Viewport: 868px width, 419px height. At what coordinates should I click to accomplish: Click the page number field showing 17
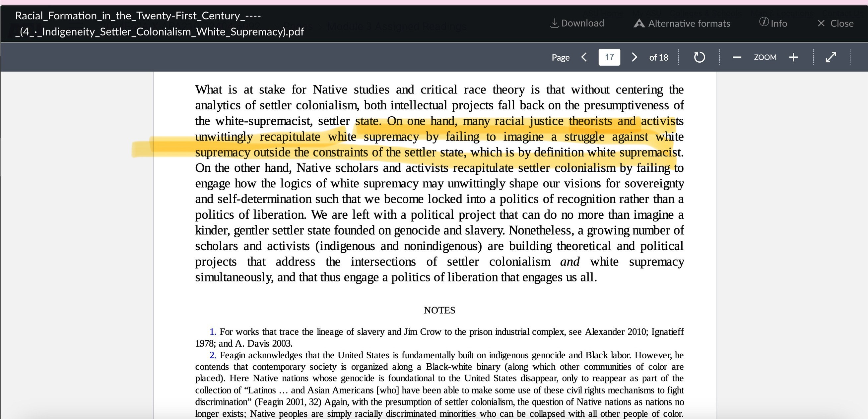609,57
